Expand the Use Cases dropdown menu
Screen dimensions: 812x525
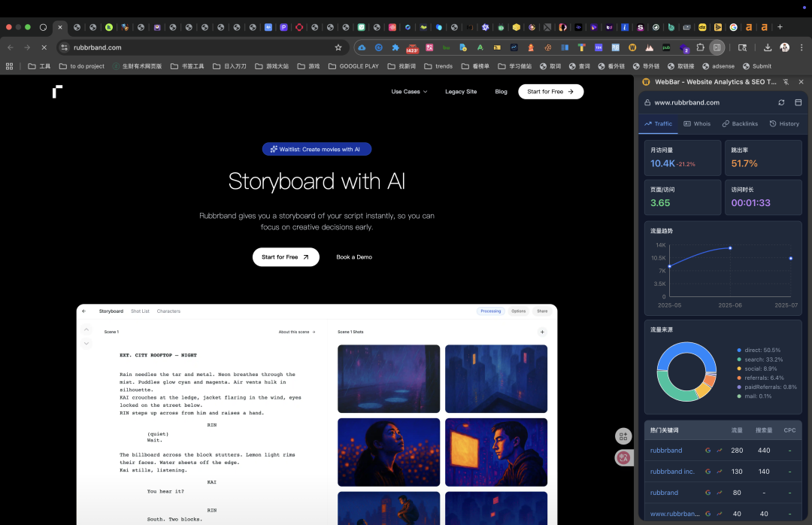[x=409, y=92]
